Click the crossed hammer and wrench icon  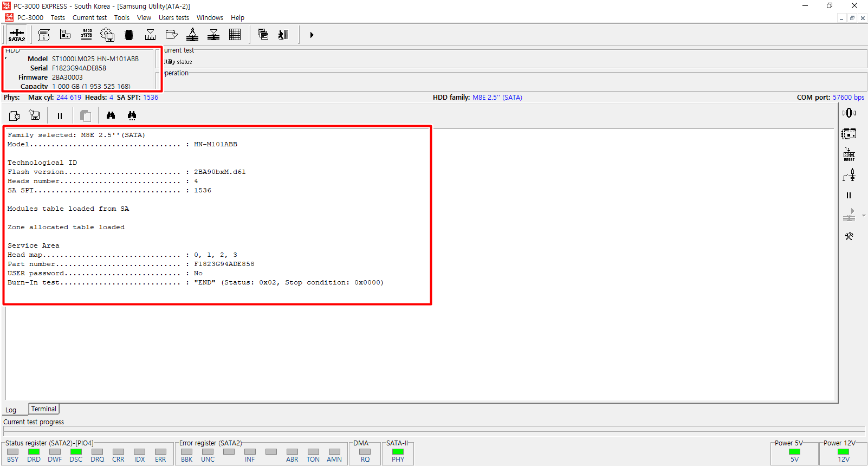(x=849, y=236)
